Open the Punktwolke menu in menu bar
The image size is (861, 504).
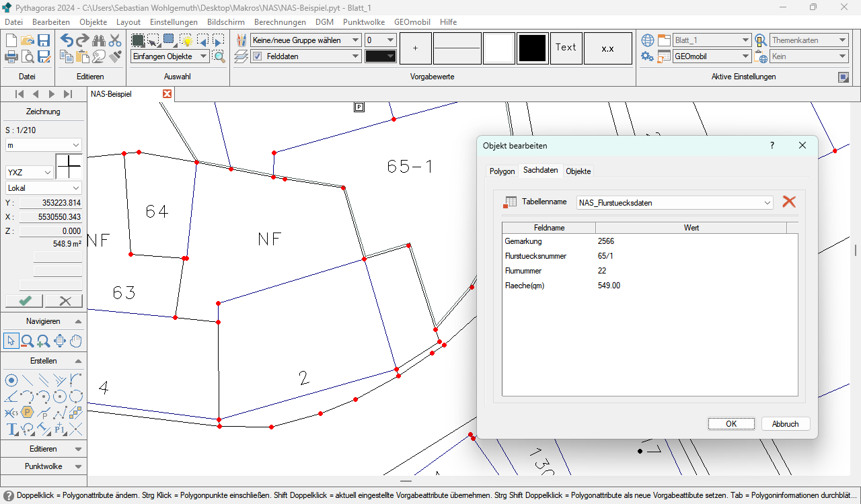pyautogui.click(x=363, y=22)
